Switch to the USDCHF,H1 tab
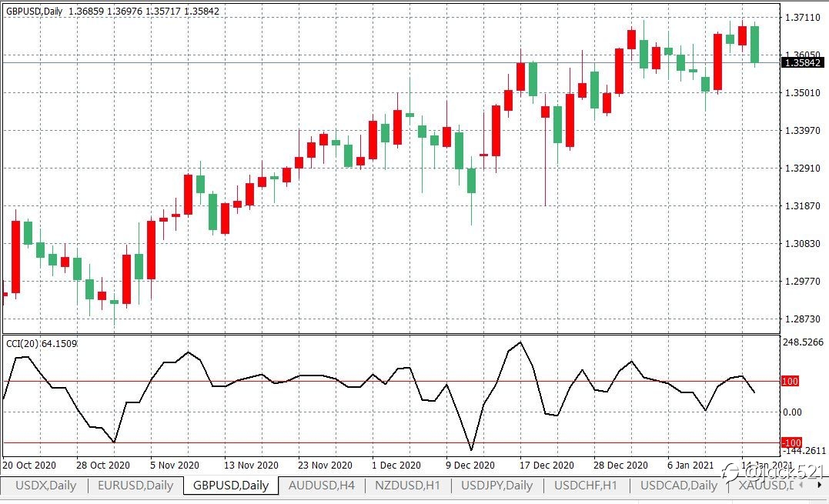This screenshot has height=504, width=829. (x=586, y=485)
